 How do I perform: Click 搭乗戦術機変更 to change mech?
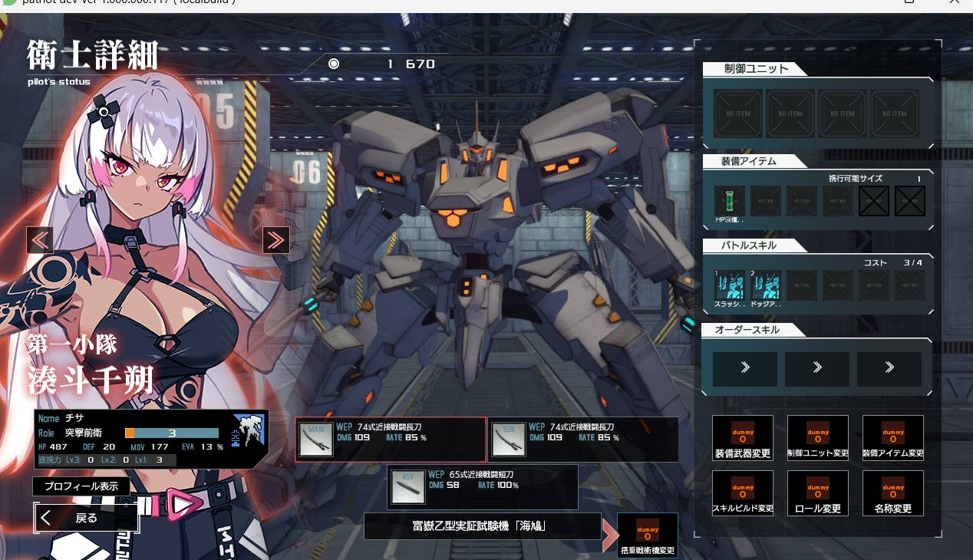click(648, 535)
